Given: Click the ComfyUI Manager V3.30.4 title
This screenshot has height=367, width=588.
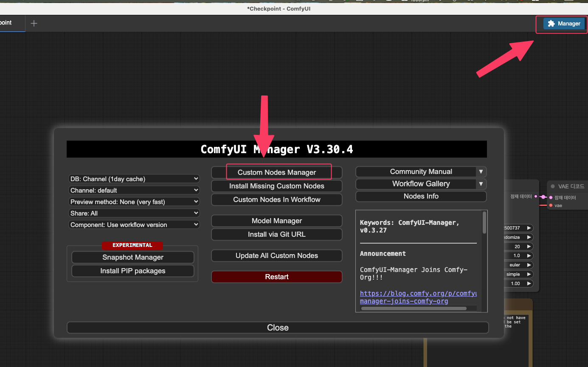Looking at the screenshot, I should point(277,149).
